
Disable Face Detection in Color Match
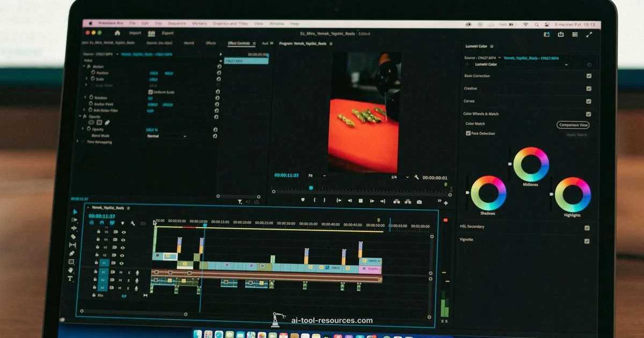[469, 134]
